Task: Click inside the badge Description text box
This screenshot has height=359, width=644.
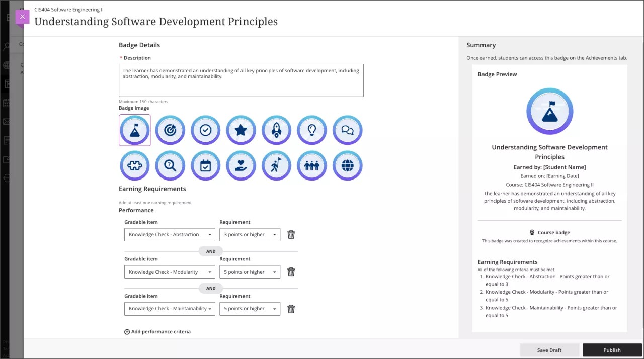Action: coord(240,80)
